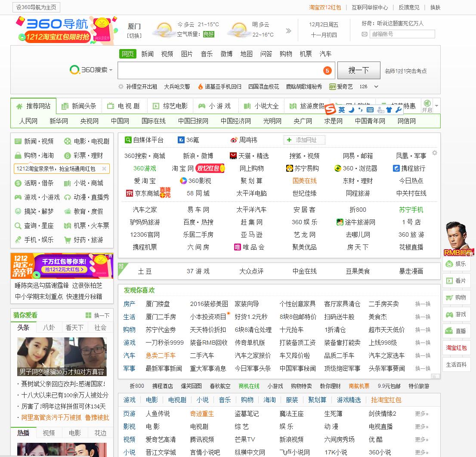The width and height of the screenshot is (476, 457).
Task: Click 设360导航为主页 button
Action: (x=36, y=7)
